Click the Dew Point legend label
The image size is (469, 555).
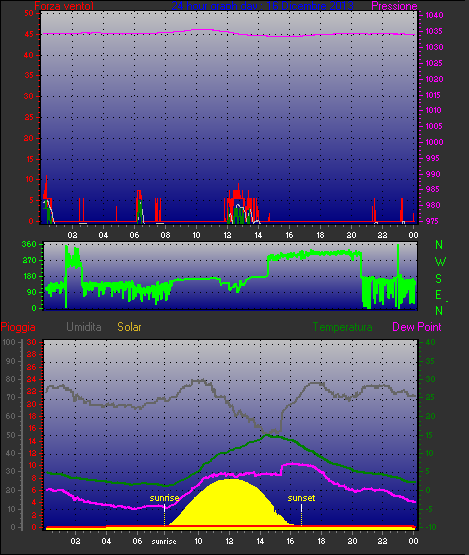tap(417, 327)
